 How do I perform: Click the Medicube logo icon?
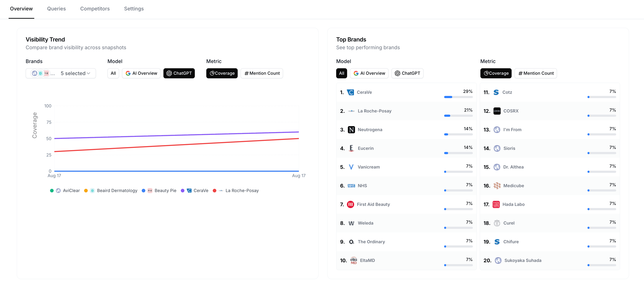tap(497, 186)
